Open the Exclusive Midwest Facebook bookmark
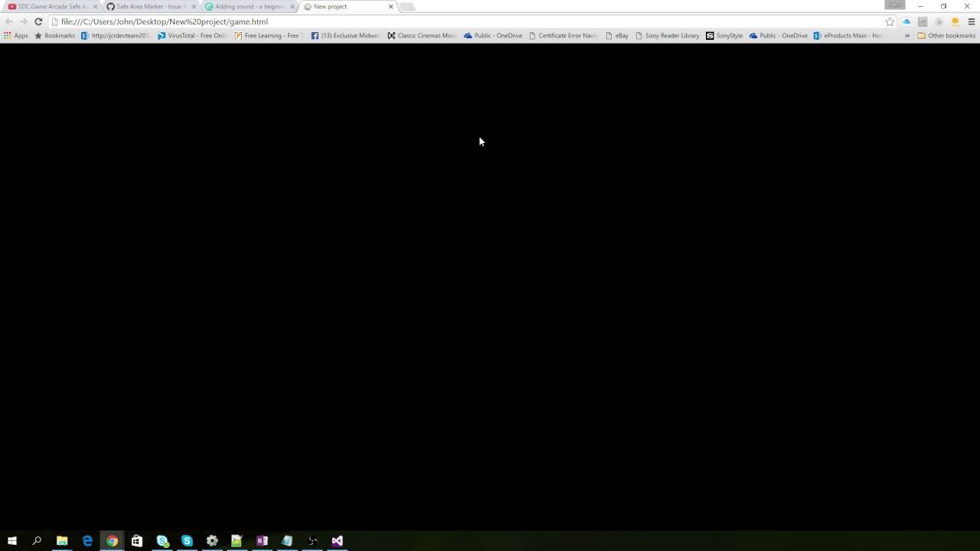The height and width of the screenshot is (551, 980). click(x=345, y=35)
